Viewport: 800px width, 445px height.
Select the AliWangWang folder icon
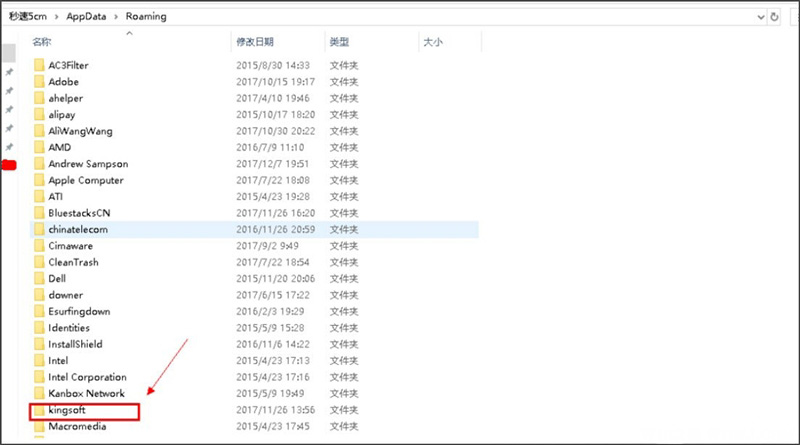pyautogui.click(x=39, y=131)
